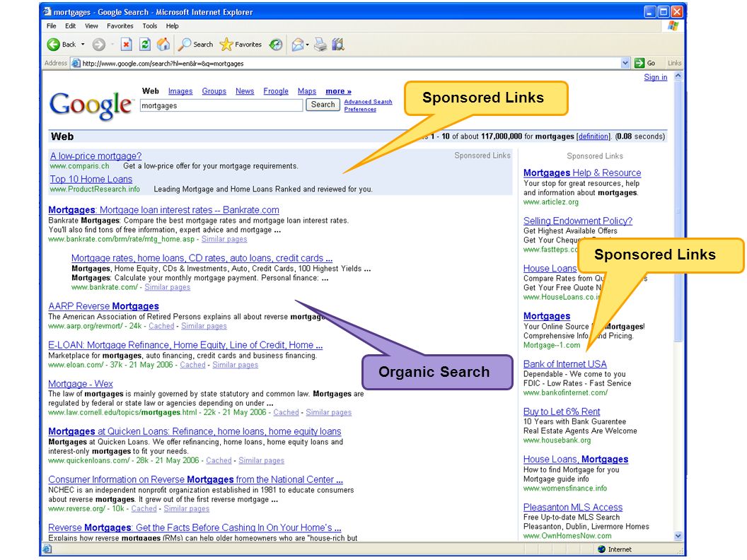
Task: Switch to Google Groups tab
Action: [214, 91]
